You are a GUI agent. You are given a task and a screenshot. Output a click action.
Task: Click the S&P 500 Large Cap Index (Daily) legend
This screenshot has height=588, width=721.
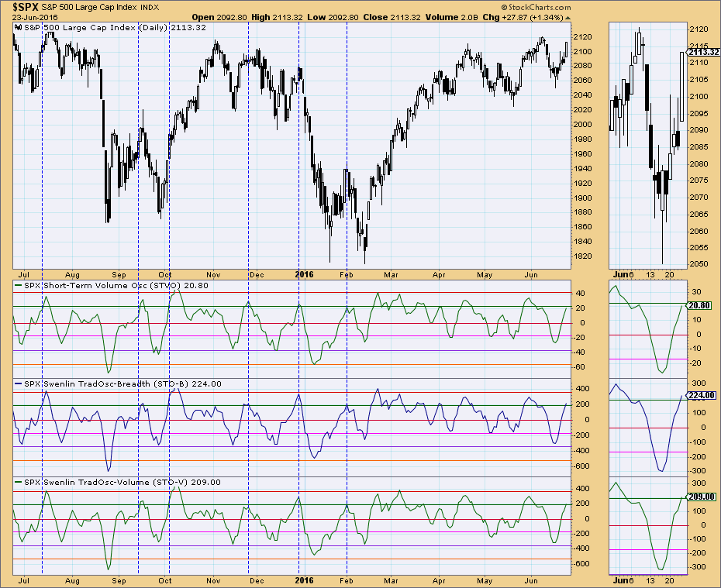click(110, 28)
